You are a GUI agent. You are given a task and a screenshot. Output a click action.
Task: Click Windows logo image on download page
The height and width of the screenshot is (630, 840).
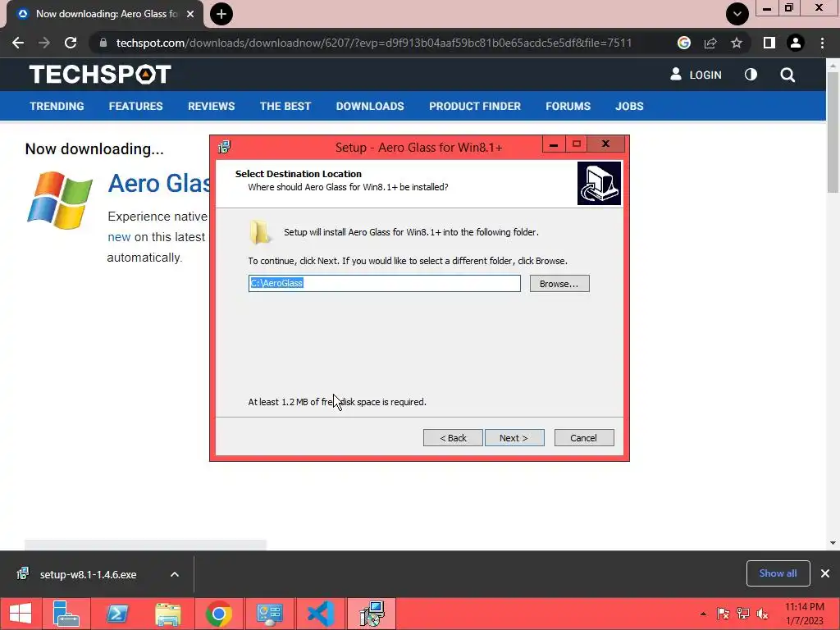pos(59,200)
